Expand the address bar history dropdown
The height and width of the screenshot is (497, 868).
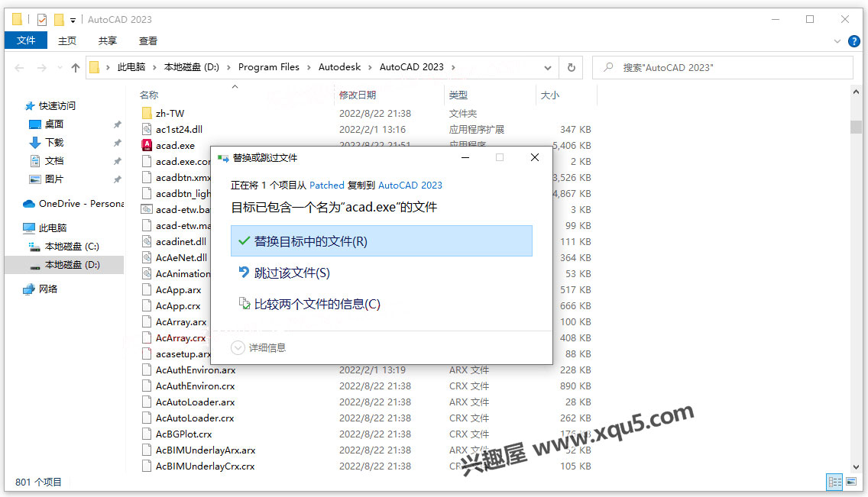point(548,68)
